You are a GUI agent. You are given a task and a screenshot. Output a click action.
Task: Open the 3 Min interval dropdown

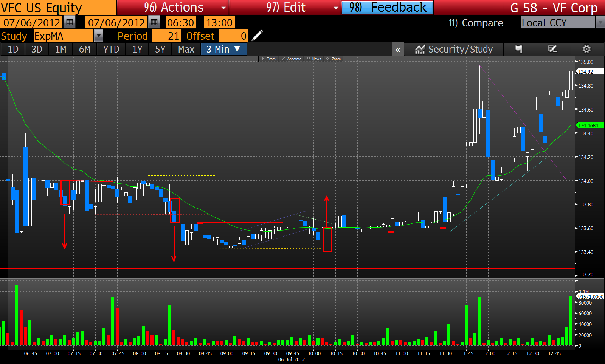223,49
